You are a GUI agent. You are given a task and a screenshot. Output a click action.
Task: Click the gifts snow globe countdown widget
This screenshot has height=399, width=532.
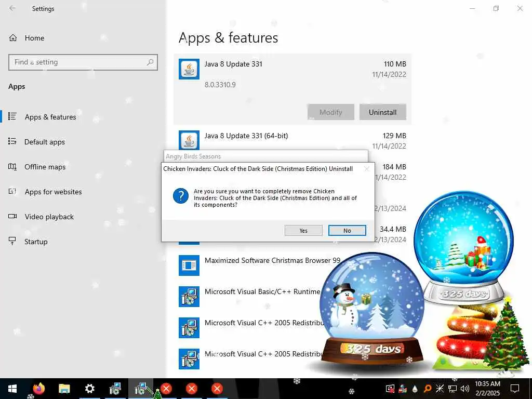point(464,247)
